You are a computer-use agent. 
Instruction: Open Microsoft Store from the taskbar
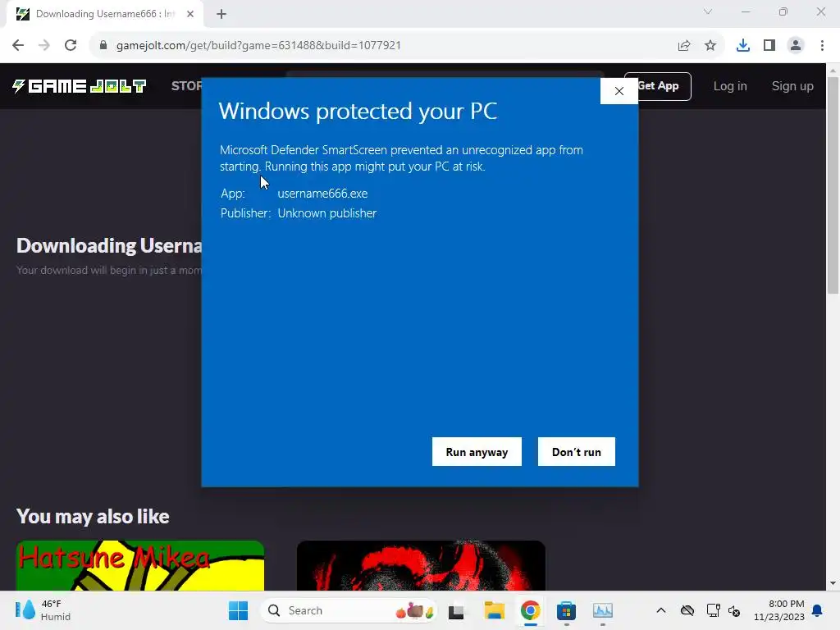[x=566, y=610]
